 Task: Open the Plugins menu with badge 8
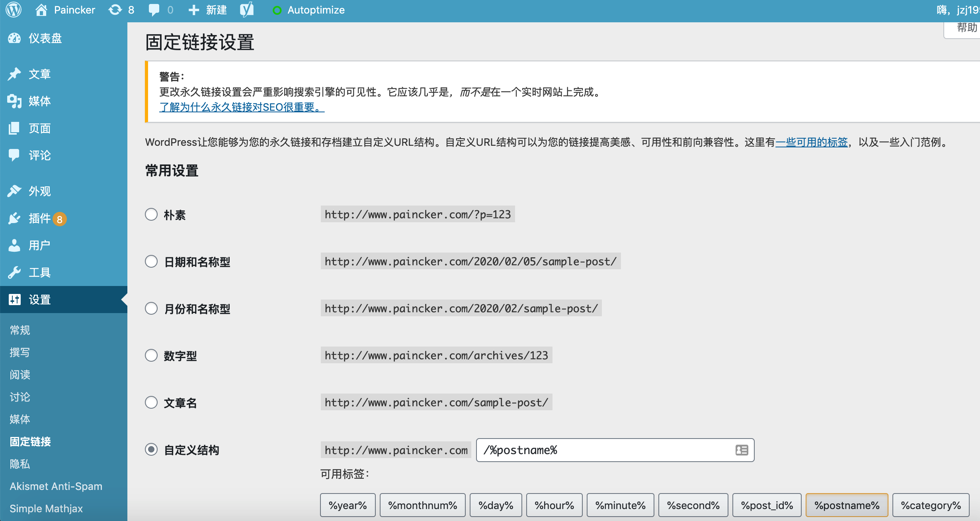coord(40,218)
